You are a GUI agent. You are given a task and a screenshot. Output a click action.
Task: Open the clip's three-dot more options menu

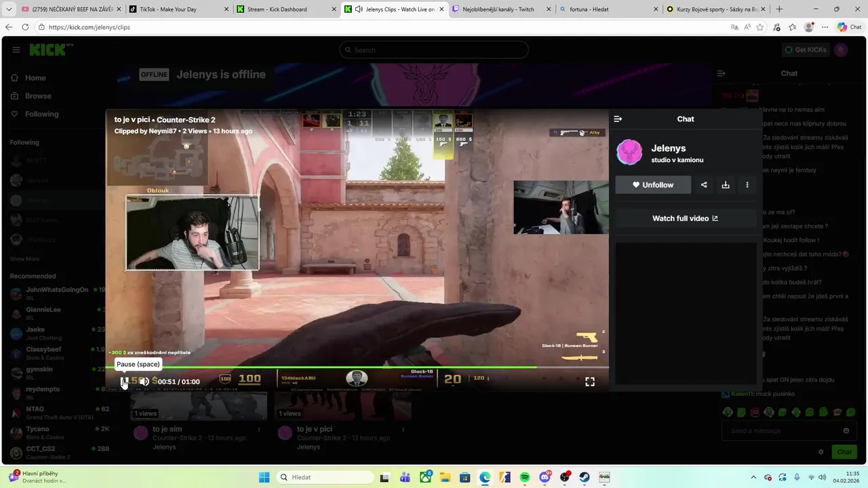tap(747, 184)
